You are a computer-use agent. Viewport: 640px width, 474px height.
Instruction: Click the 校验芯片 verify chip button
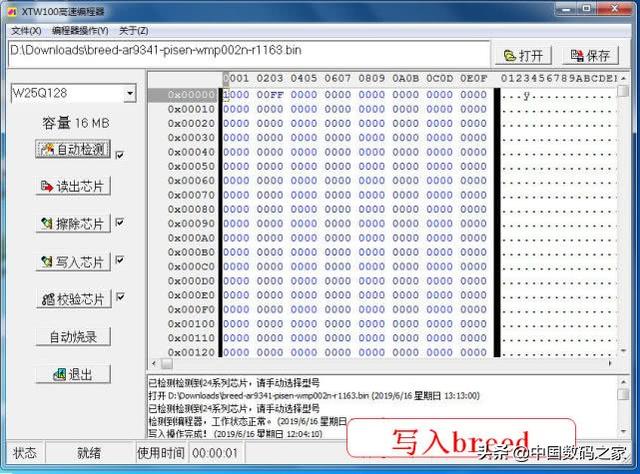coord(73,298)
